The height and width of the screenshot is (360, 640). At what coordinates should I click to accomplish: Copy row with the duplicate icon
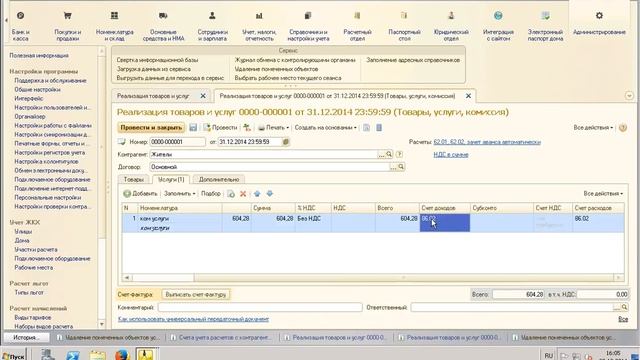tap(231, 194)
